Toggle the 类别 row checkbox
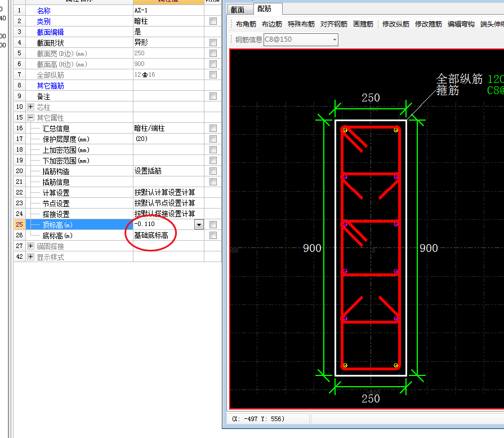 [x=213, y=21]
